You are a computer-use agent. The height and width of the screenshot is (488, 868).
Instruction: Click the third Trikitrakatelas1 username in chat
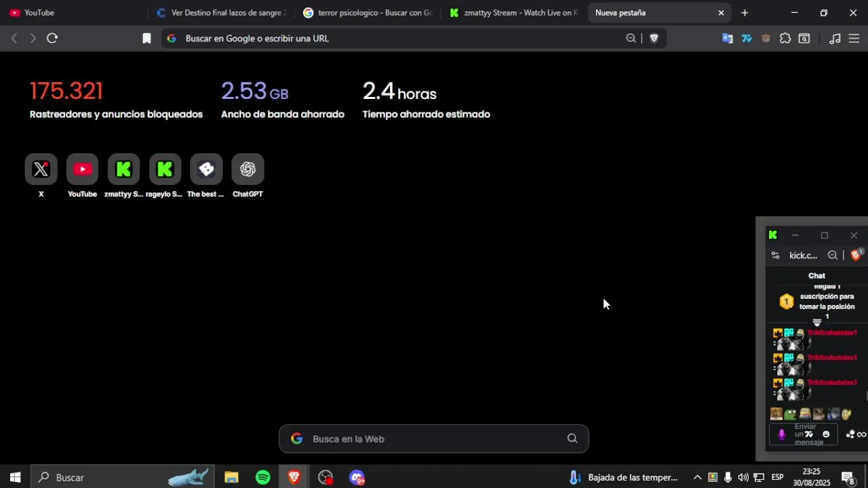(832, 382)
